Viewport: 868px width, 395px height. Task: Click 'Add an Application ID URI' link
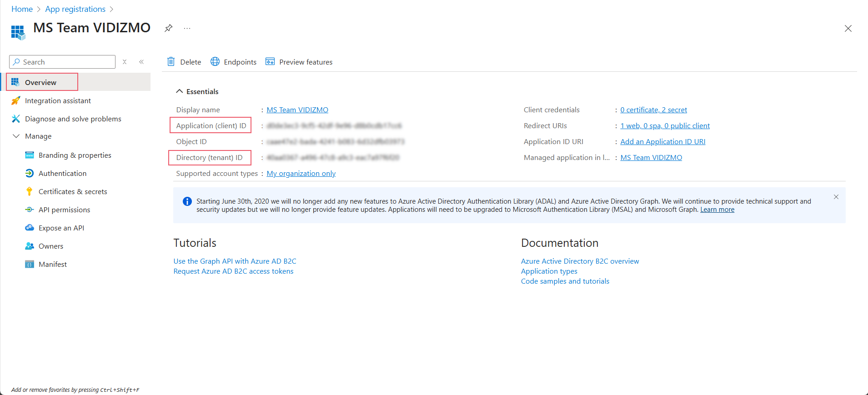pos(662,142)
